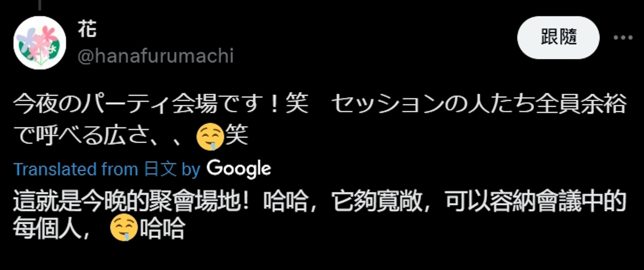Open the @hanafurumachi handle link
This screenshot has width=644, height=270.
tap(156, 56)
